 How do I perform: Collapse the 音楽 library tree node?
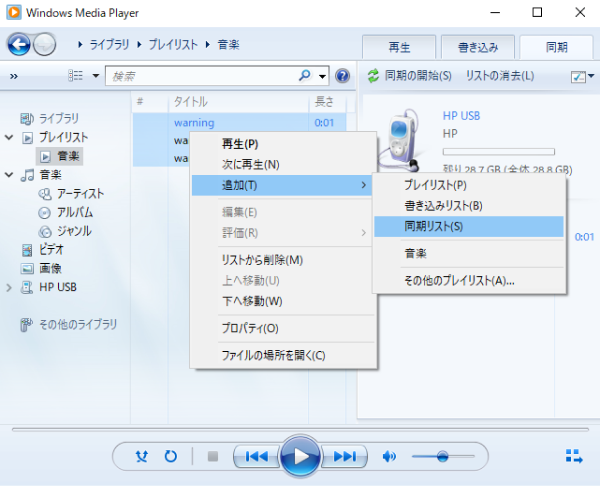9,175
